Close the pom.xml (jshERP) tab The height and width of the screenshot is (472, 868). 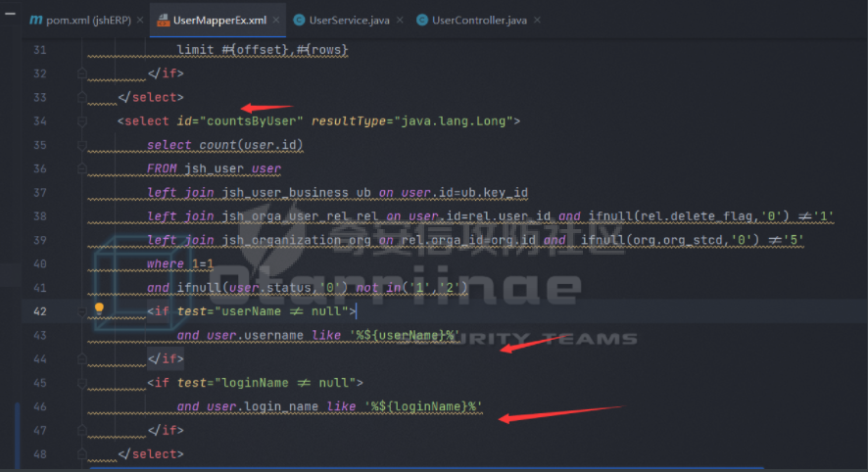click(x=140, y=20)
